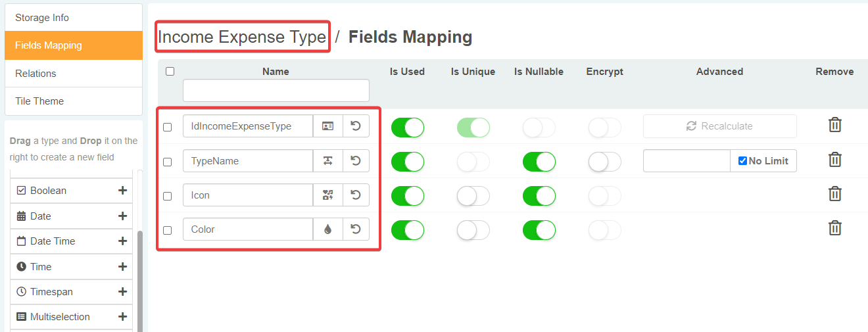This screenshot has width=868, height=332.
Task: Remove the Color field with trash icon
Action: tap(834, 228)
